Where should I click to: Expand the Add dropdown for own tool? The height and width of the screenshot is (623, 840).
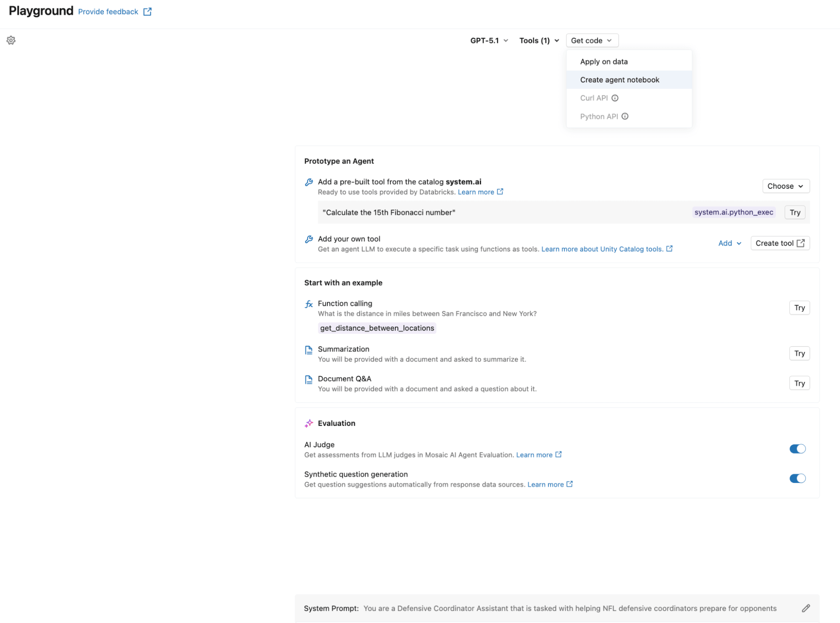[x=729, y=243]
